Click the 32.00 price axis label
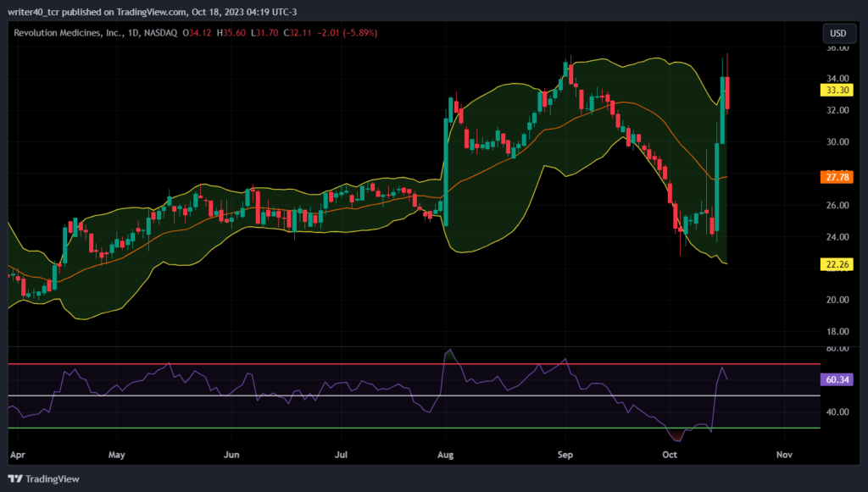This screenshot has height=492, width=868. click(837, 110)
